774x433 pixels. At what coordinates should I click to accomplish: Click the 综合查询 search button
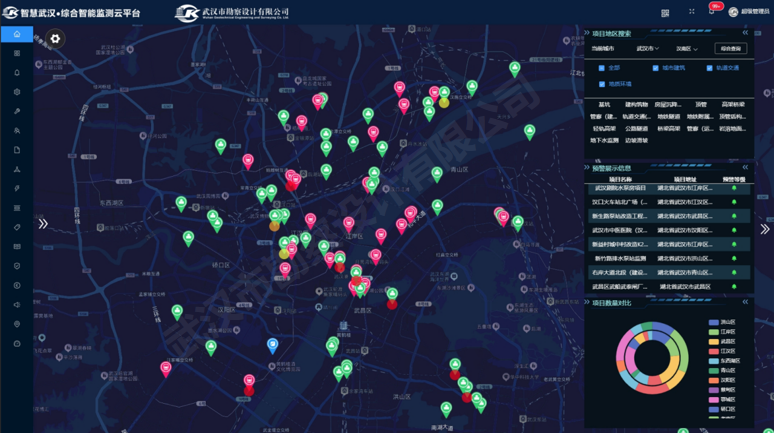pyautogui.click(x=731, y=48)
